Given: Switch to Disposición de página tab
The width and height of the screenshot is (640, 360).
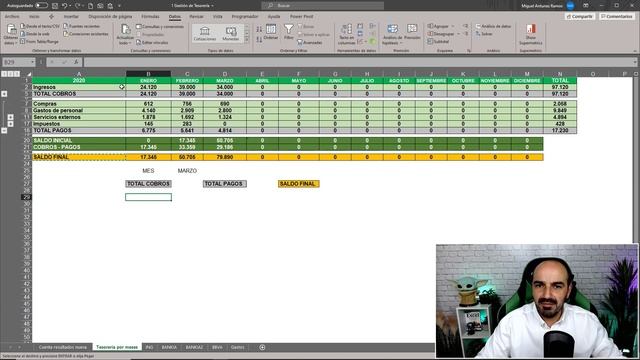Looking at the screenshot, I should click(110, 16).
